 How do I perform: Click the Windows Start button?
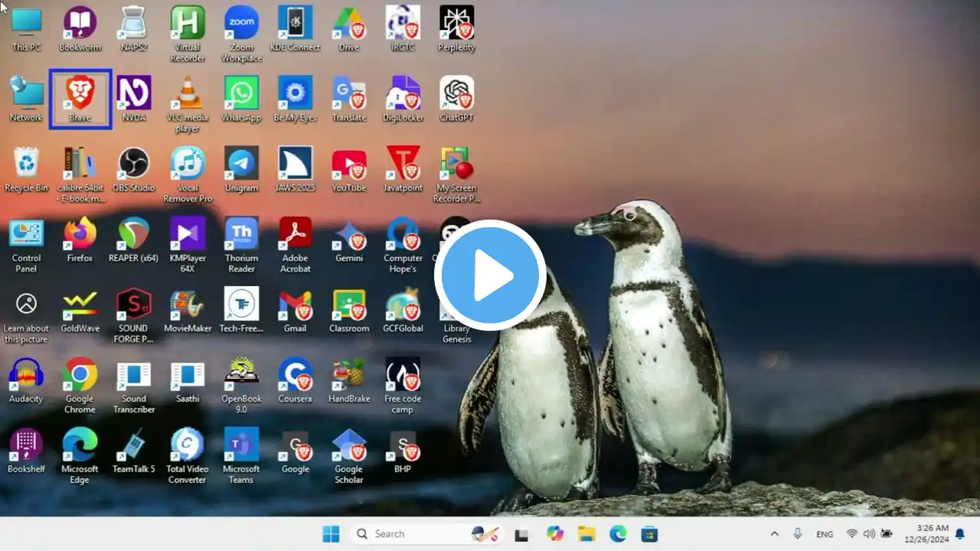click(331, 534)
